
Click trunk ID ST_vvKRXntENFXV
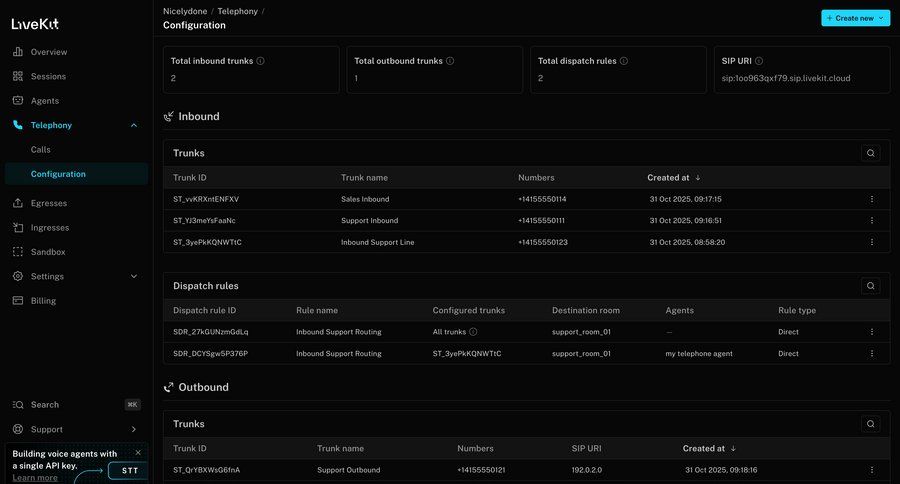206,199
